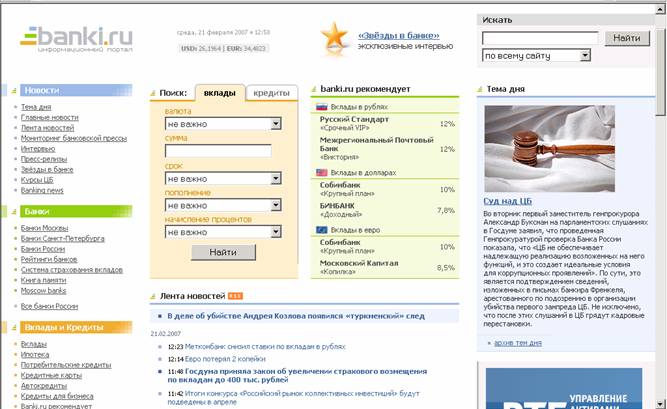Open the БИНБАНК deposit offer
This screenshot has width=667, height=409.
click(337, 206)
